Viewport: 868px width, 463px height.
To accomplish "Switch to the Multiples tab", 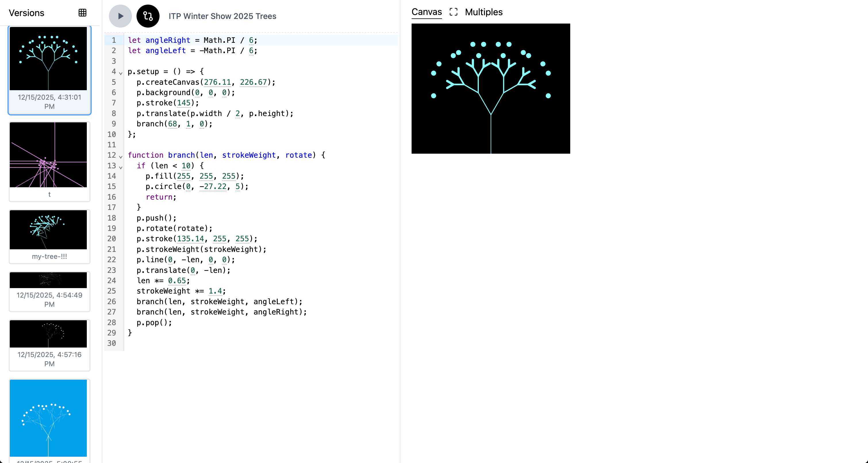I will tap(483, 12).
